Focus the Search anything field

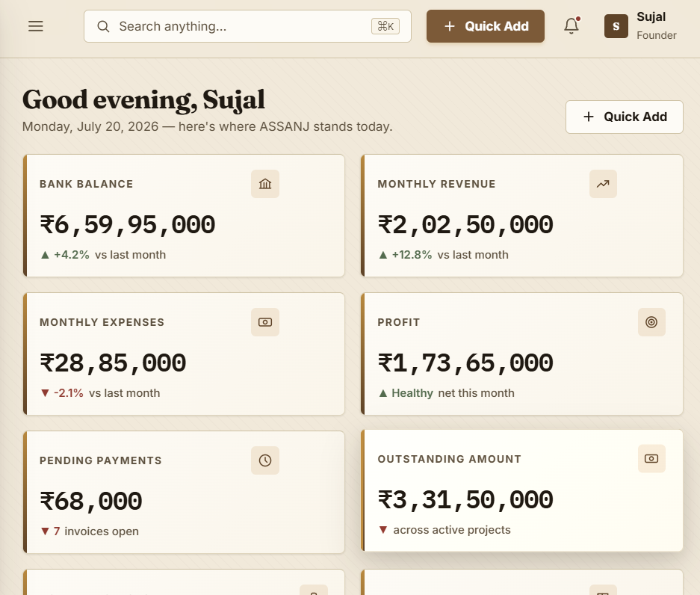pyautogui.click(x=247, y=26)
